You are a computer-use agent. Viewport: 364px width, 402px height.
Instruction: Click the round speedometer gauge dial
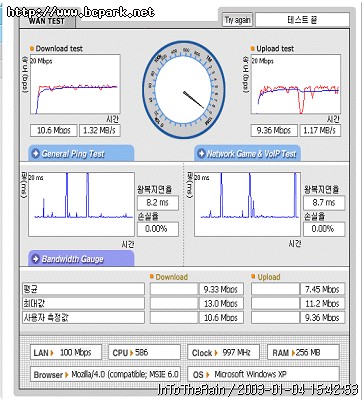point(184,90)
